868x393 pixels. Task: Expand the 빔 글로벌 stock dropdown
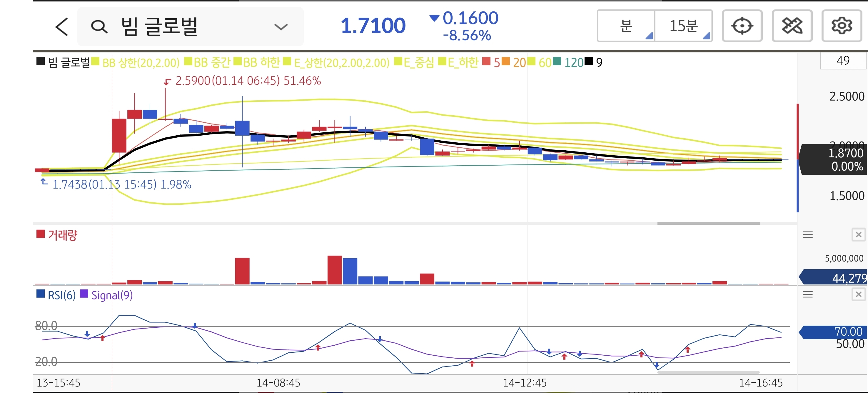click(281, 27)
